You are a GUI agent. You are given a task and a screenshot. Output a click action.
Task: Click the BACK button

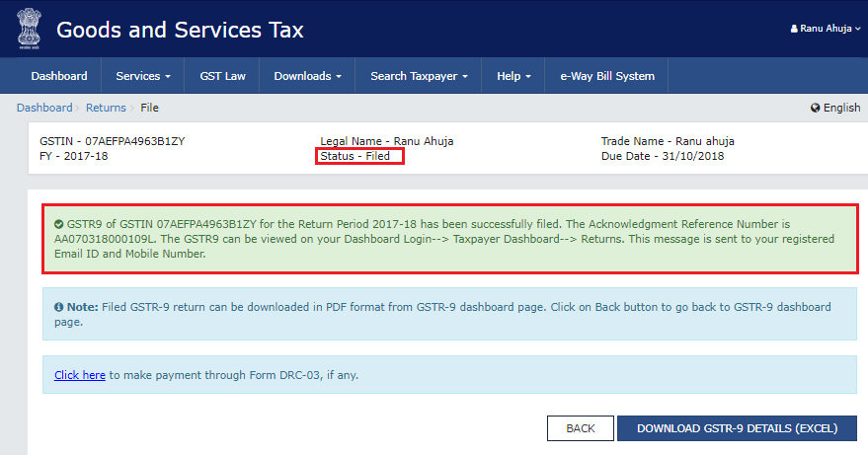[580, 428]
